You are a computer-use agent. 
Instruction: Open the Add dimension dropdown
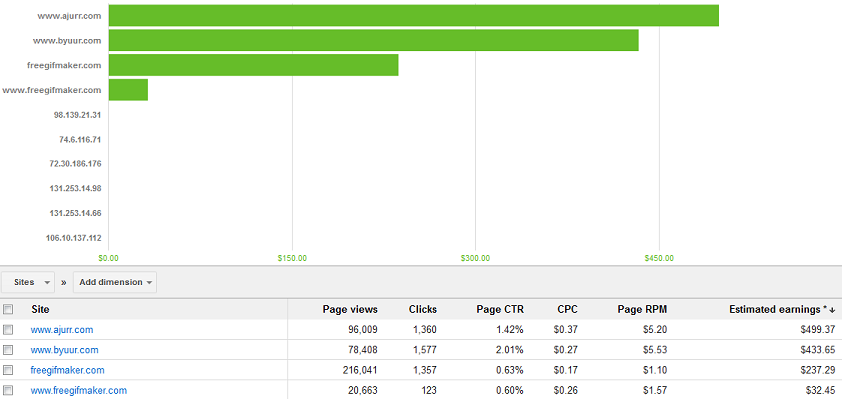coord(115,282)
